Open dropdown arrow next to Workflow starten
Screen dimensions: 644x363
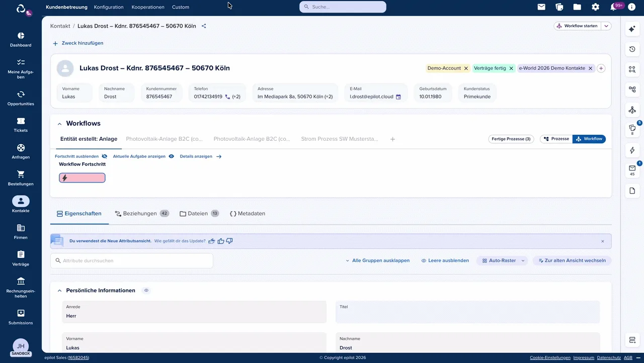607,26
